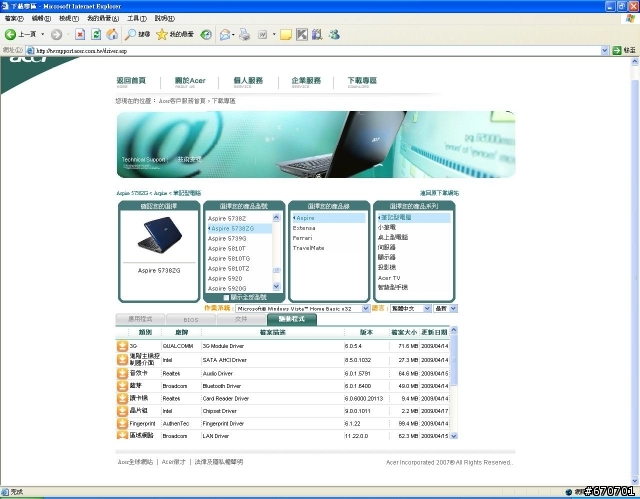Viewport: 640px width, 499px height.
Task: Select TravelMate in product line list
Action: point(308,248)
